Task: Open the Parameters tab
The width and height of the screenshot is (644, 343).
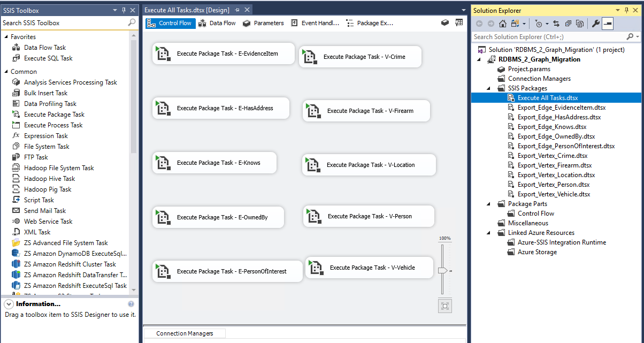Action: click(263, 23)
